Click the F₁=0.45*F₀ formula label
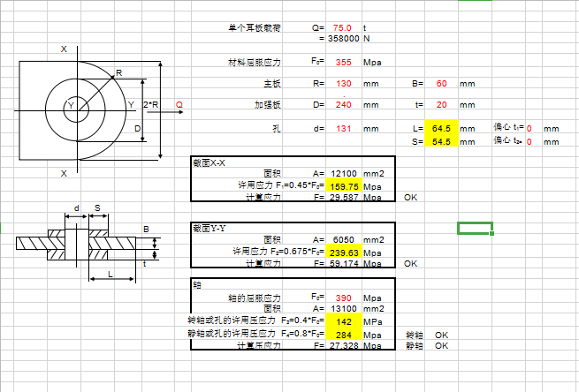The image size is (579, 392). point(301,185)
